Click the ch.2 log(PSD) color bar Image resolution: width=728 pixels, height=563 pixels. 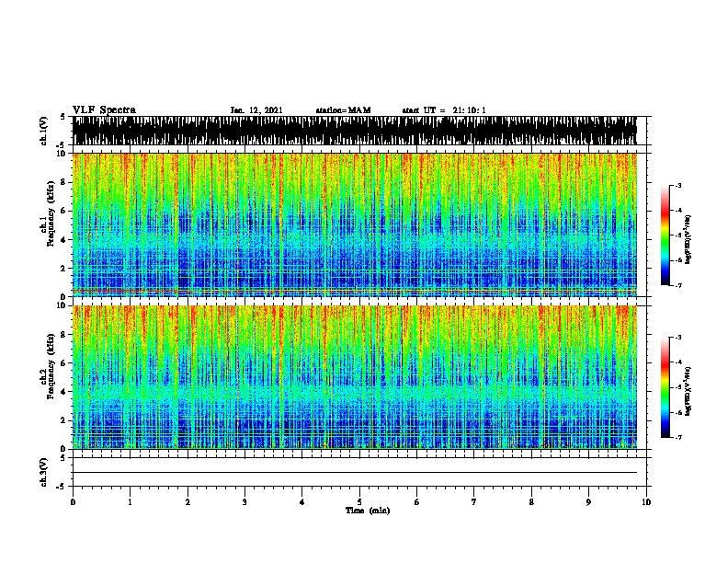[665, 387]
